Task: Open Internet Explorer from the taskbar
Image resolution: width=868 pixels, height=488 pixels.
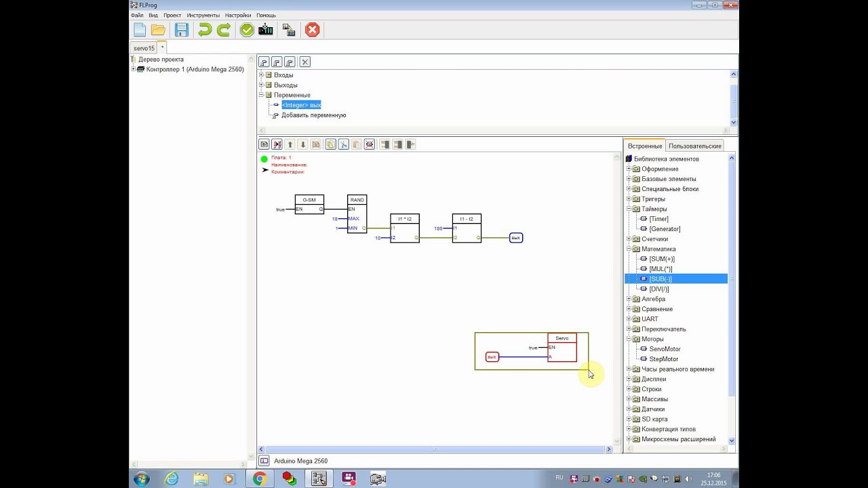Action: click(x=172, y=479)
